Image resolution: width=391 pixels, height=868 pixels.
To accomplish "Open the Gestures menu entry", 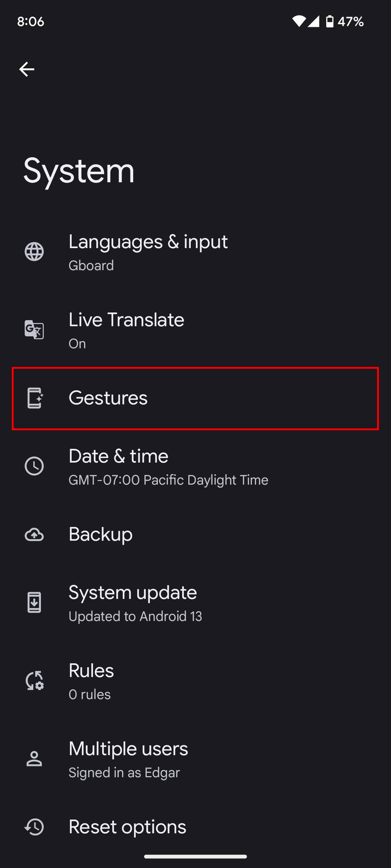I will [x=108, y=398].
